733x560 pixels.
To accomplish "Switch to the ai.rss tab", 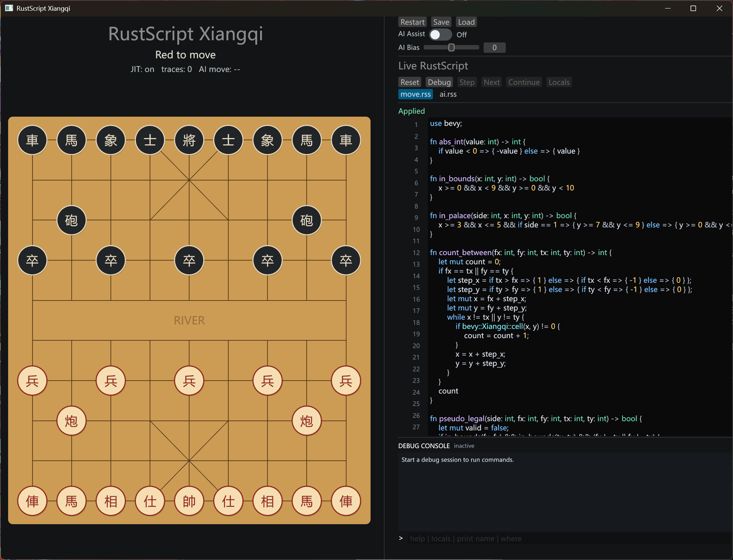I will pyautogui.click(x=448, y=94).
